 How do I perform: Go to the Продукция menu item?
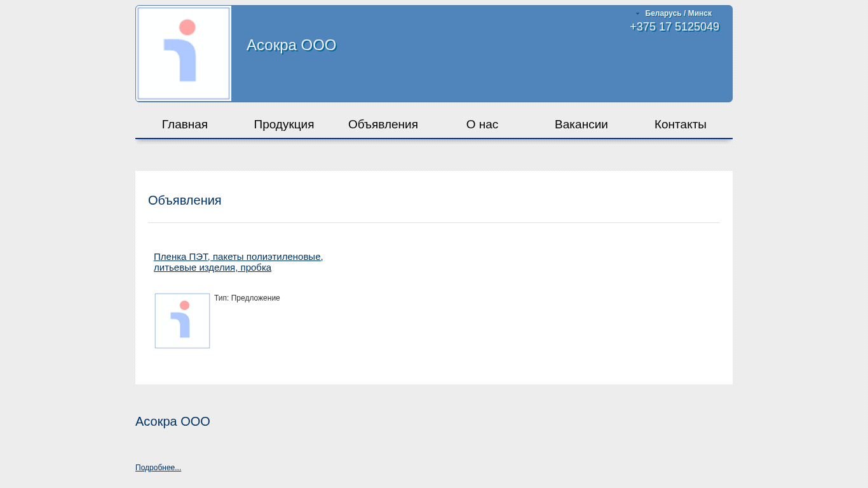pyautogui.click(x=284, y=125)
